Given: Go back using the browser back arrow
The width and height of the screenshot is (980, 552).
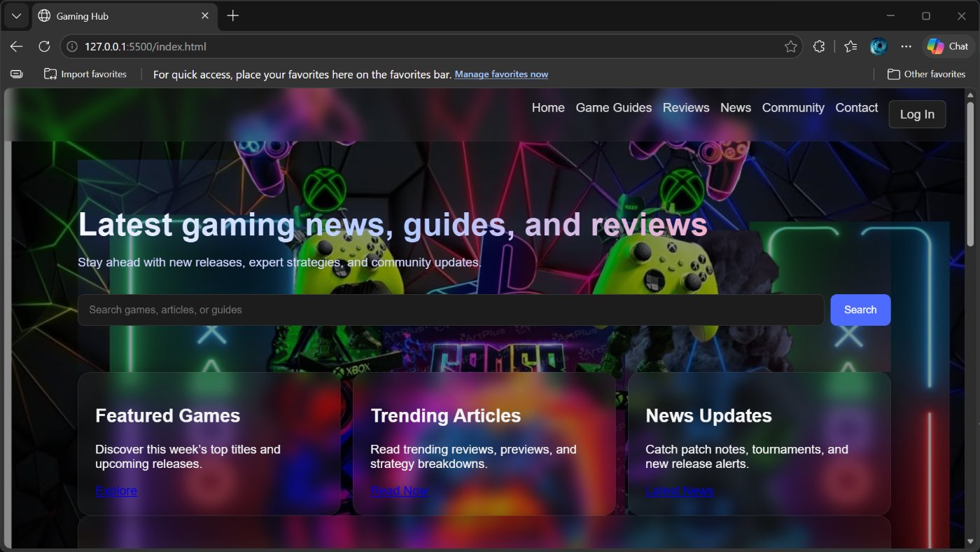Looking at the screenshot, I should pyautogui.click(x=16, y=46).
